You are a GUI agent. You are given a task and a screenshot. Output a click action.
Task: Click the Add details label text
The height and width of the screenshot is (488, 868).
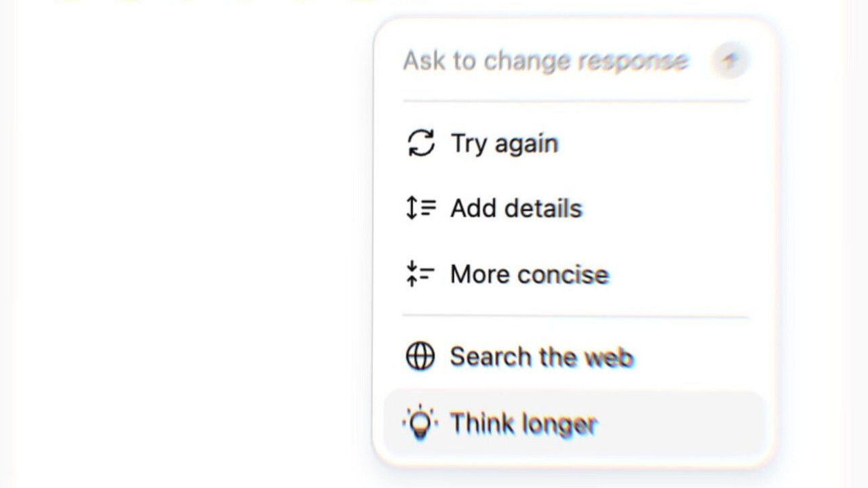click(516, 208)
